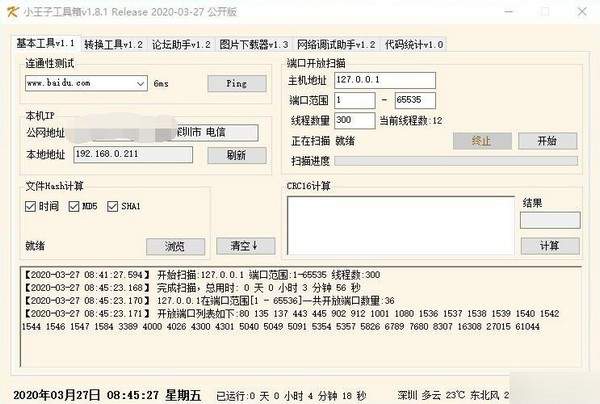
Task: Toggle the SHA1 checkbox
Action: pyautogui.click(x=113, y=206)
